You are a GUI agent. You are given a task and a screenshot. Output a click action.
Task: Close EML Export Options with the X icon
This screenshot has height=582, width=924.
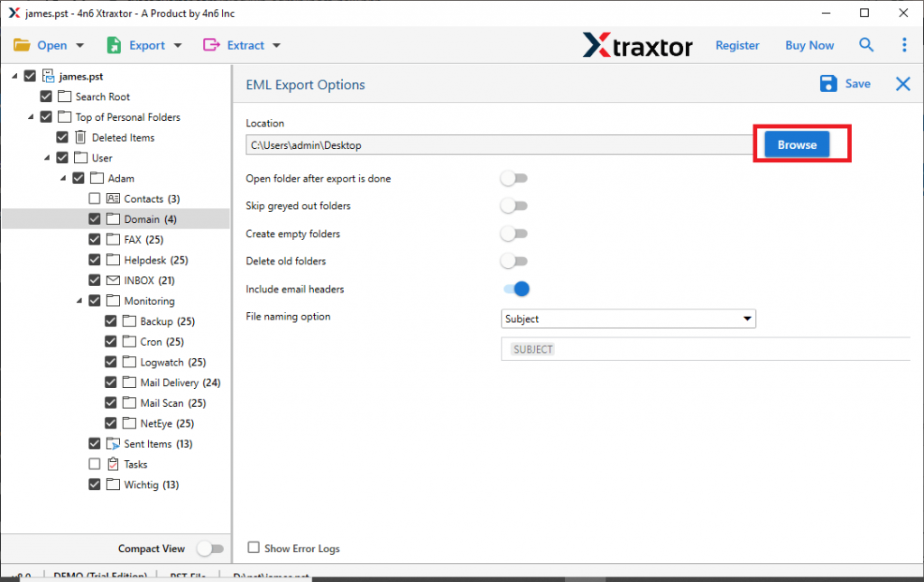(x=902, y=83)
